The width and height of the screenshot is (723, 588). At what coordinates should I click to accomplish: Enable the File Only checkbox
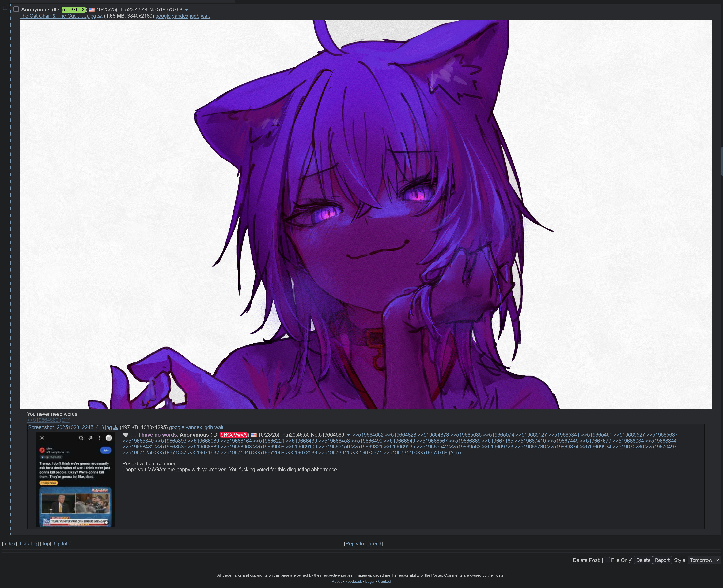607,560
